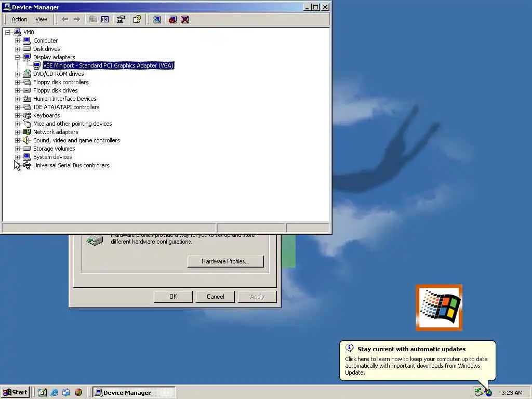This screenshot has height=399, width=532.
Task: Click the Windows Update tray icon
Action: coord(488,393)
